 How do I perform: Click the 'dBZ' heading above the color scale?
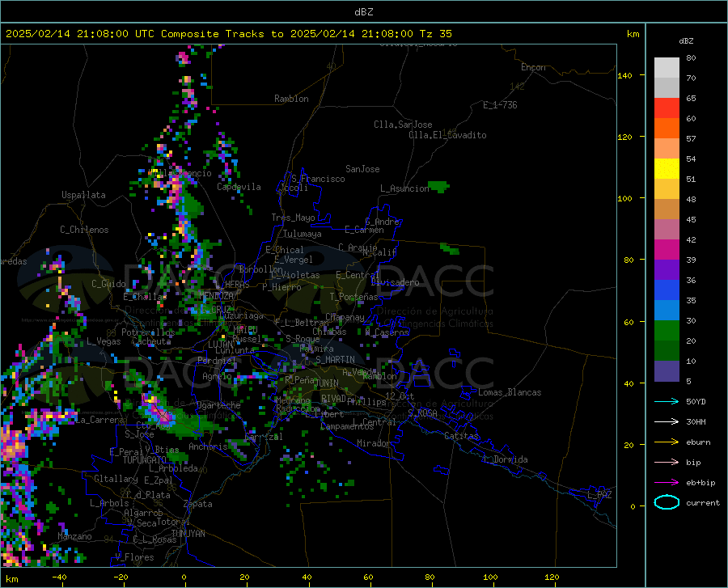(686, 40)
